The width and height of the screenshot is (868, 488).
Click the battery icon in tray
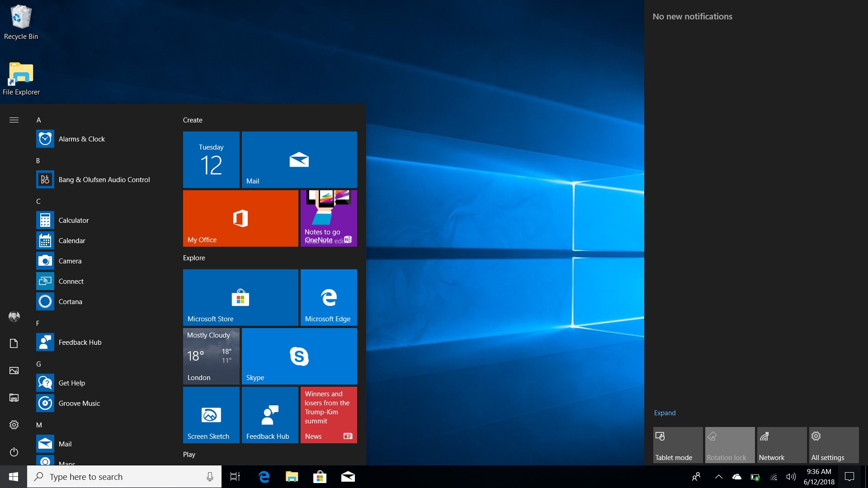pos(755,477)
